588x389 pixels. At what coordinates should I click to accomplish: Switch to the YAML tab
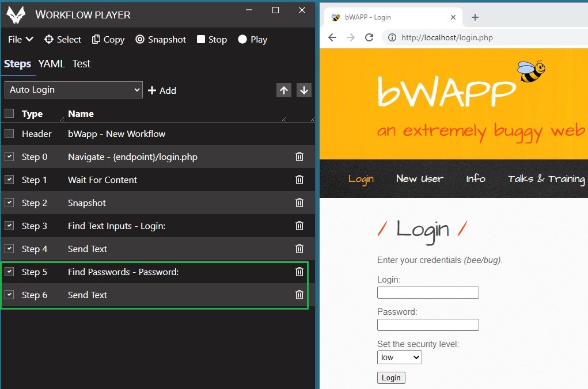click(51, 64)
